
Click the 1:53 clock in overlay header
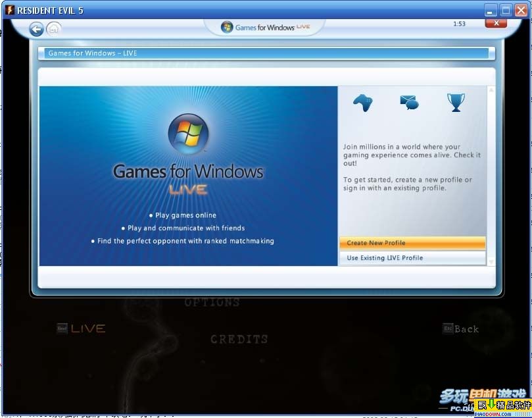point(460,24)
